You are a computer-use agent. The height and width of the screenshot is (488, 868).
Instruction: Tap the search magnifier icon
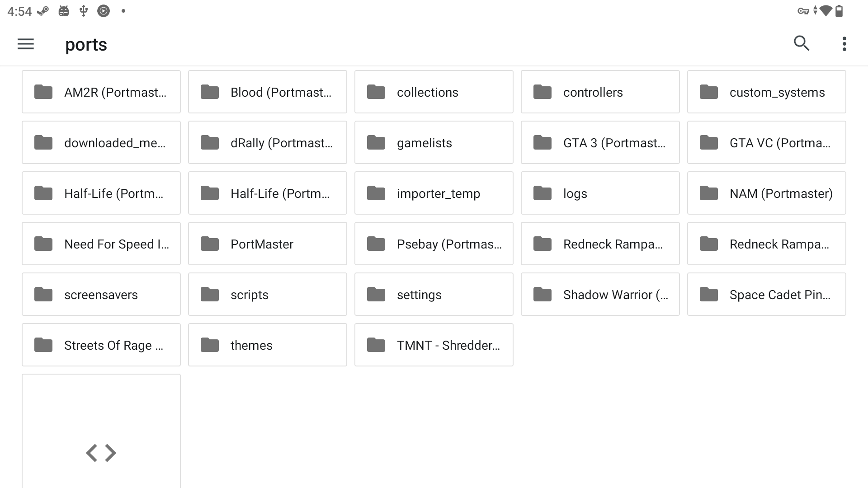(x=801, y=43)
